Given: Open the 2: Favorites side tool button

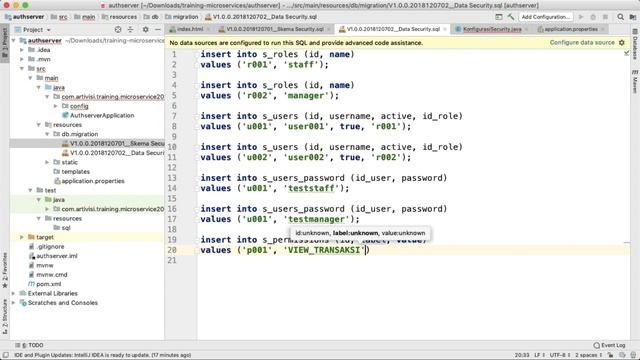Looking at the screenshot, I should click(x=4, y=270).
